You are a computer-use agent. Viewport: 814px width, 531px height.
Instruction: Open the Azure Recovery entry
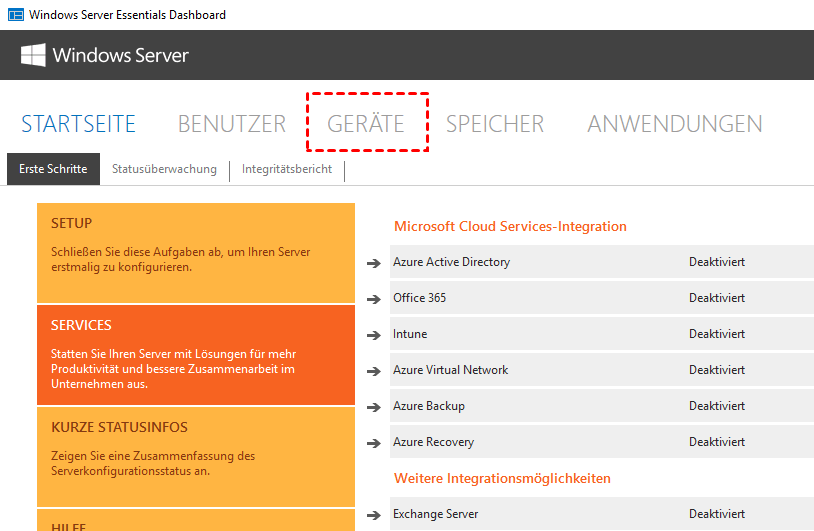tap(602, 442)
